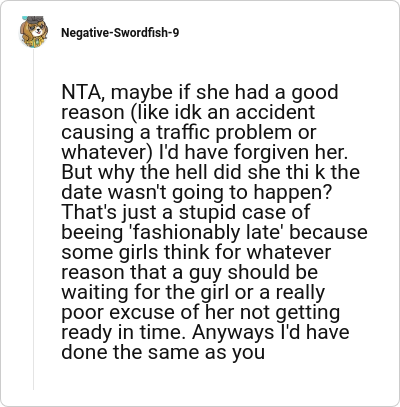Click the line "But why the hell did she thi k the"
400x407 pixels.
pyautogui.click(x=211, y=172)
